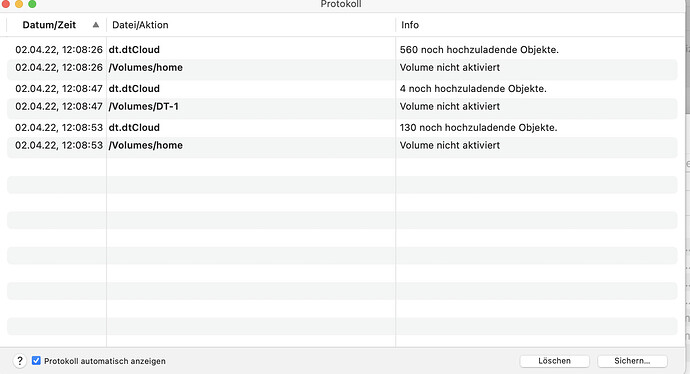Uncheck Protokoll automatisch anzeigen checkbox
This screenshot has width=690, height=374.
pos(36,361)
